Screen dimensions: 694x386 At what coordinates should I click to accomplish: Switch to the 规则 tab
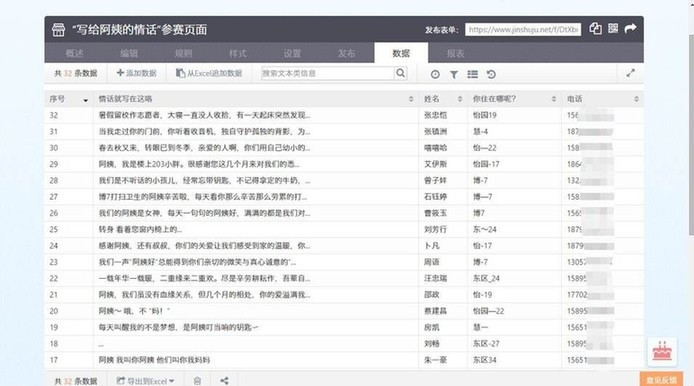click(x=183, y=53)
